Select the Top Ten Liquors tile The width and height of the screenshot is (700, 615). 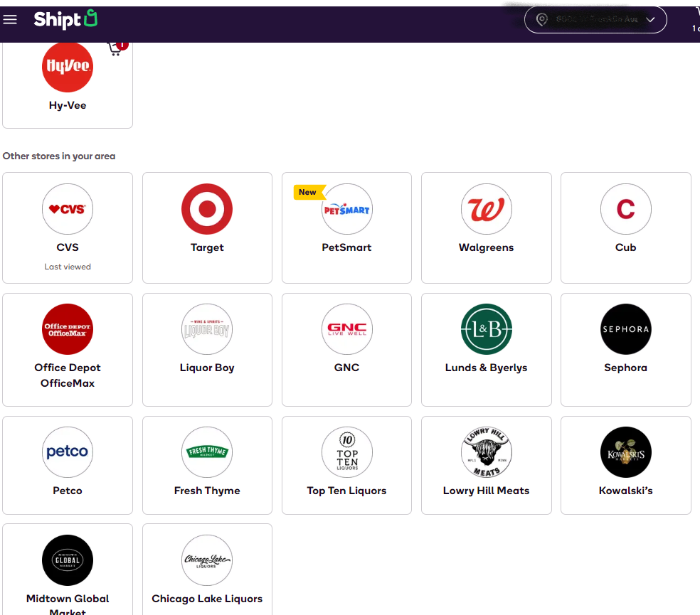(346, 465)
